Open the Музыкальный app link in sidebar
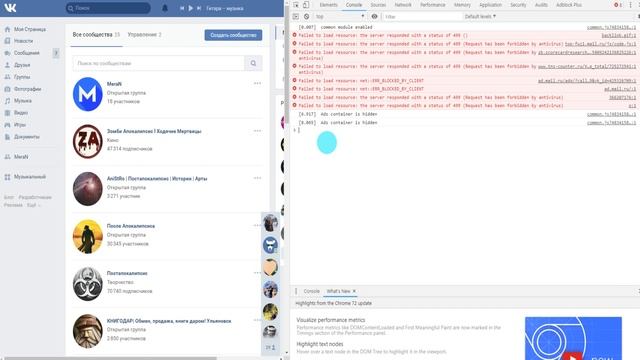Viewport: 640px width, 360px height. (30, 177)
